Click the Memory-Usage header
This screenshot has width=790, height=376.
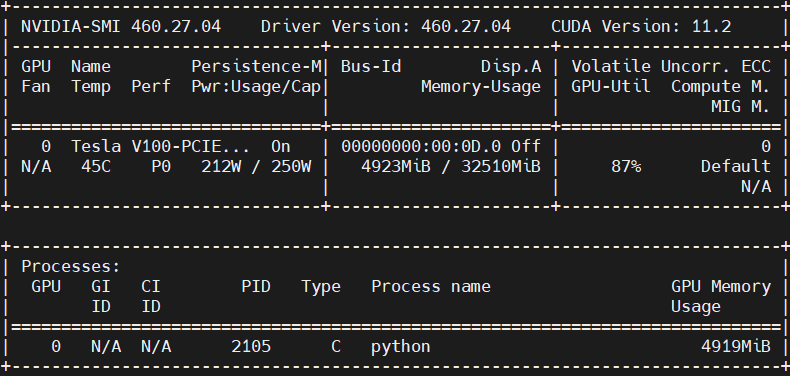(481, 87)
